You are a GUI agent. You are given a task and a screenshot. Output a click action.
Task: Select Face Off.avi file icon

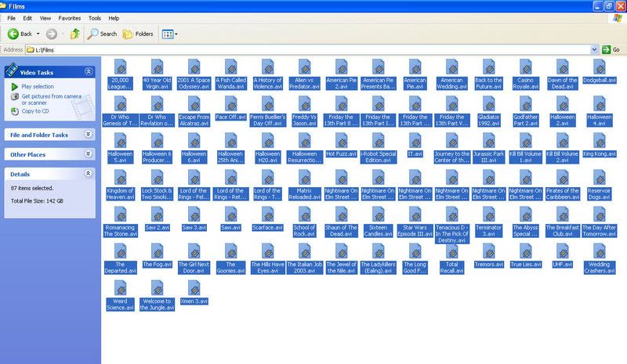point(230,104)
